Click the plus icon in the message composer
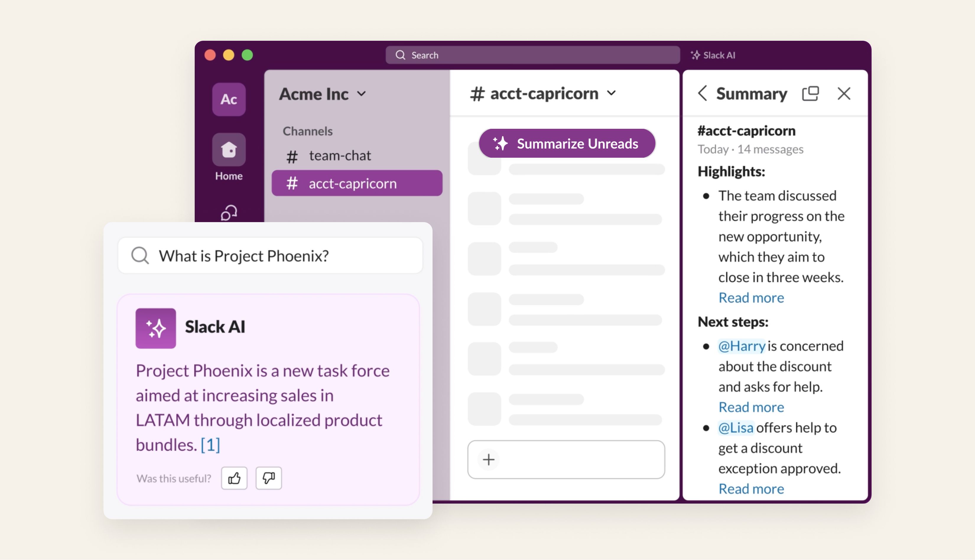 tap(489, 459)
